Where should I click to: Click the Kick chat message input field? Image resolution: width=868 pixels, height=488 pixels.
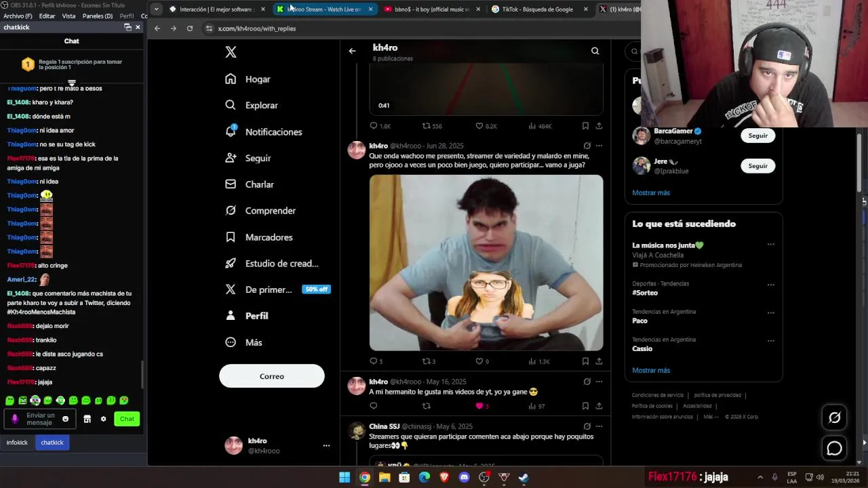click(x=39, y=419)
